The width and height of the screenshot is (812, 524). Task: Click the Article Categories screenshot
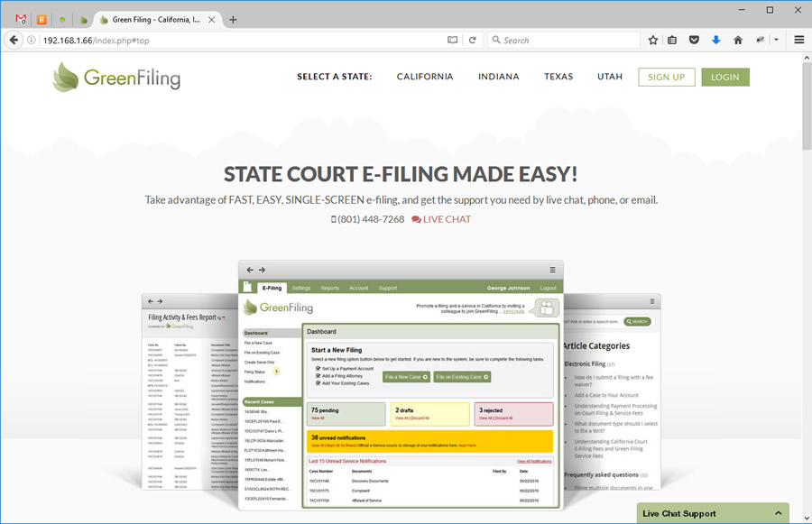pos(612,392)
